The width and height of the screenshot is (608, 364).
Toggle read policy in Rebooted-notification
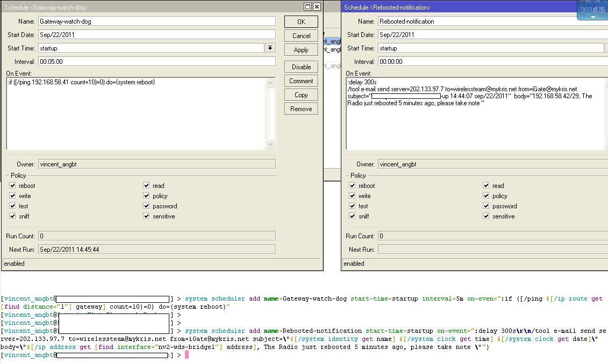[x=486, y=185]
